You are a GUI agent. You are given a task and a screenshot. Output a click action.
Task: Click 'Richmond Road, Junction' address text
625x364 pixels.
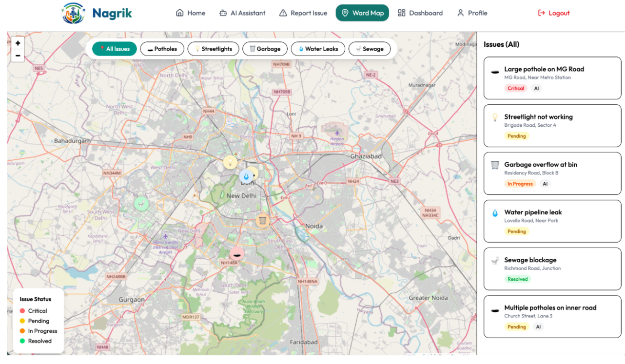point(532,268)
